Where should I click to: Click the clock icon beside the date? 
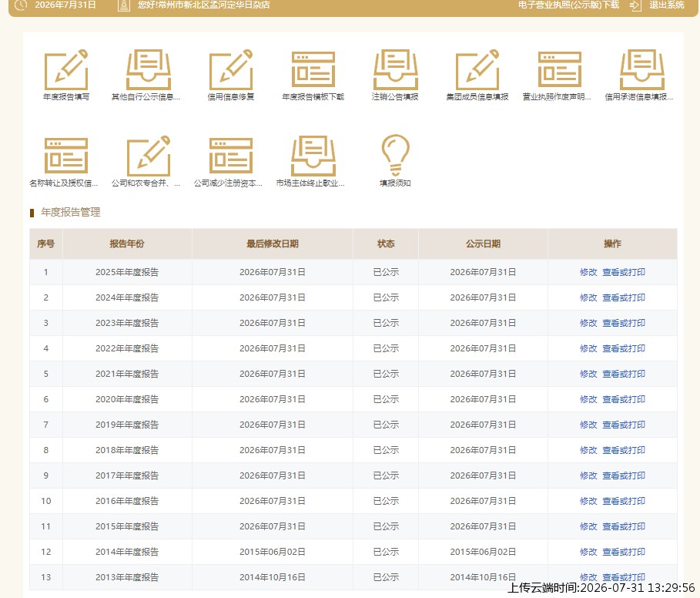click(x=21, y=5)
